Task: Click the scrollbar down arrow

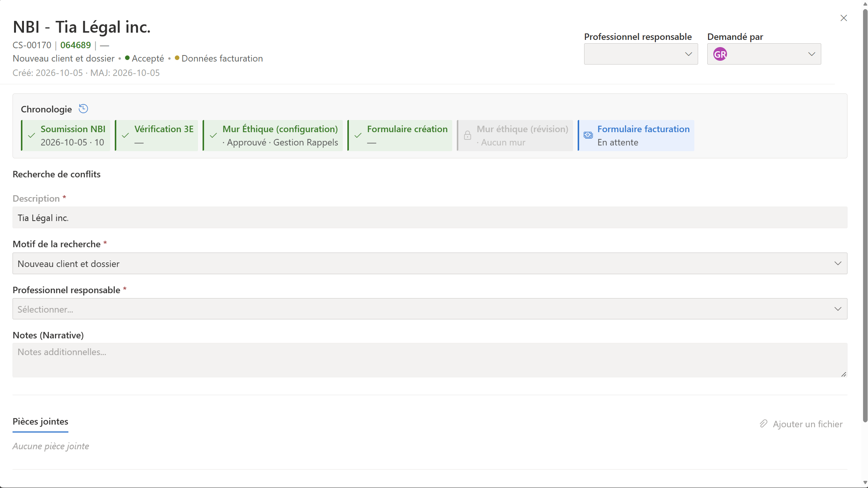Action: 865,483
